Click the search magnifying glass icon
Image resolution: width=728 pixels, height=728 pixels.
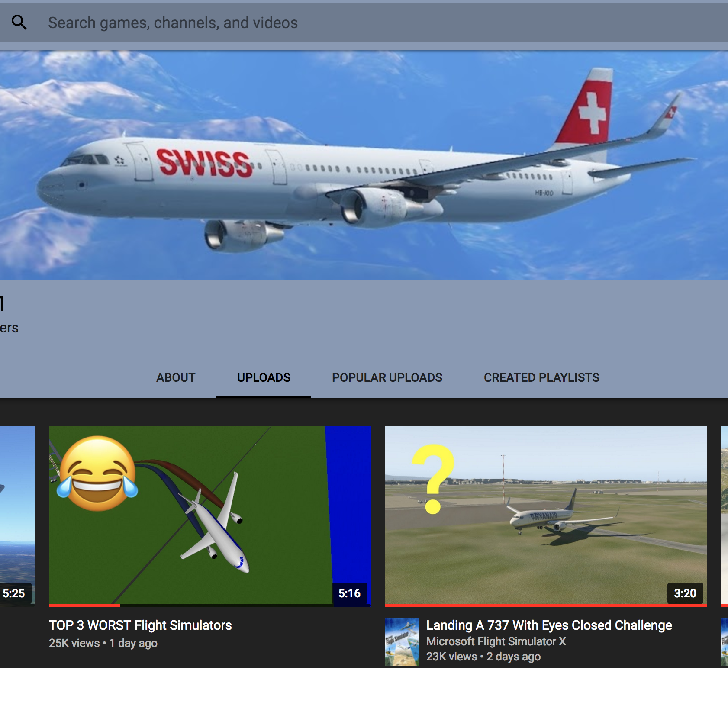pos(19,22)
